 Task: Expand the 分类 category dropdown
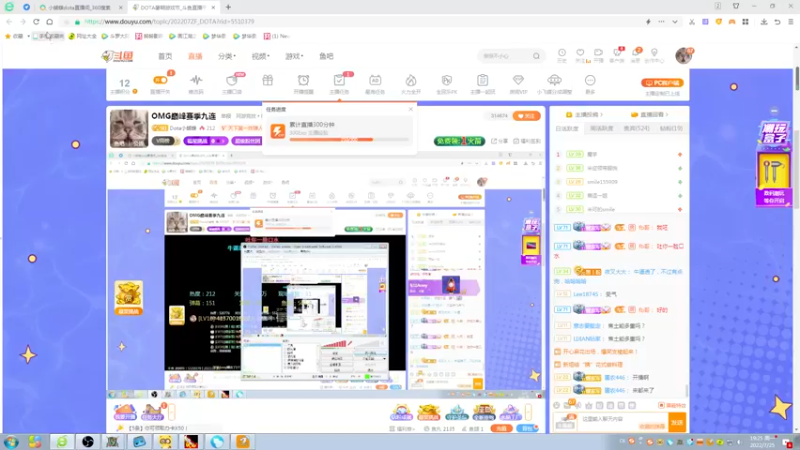click(x=227, y=56)
